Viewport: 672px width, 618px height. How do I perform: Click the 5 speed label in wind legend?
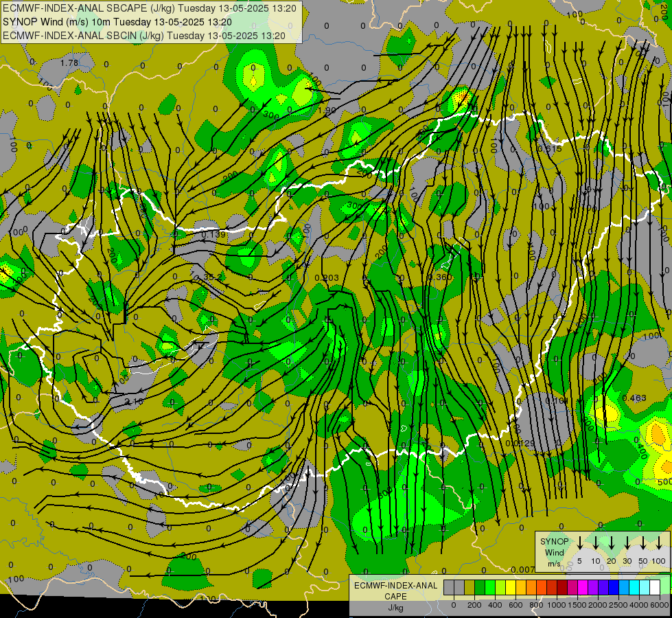tap(579, 561)
